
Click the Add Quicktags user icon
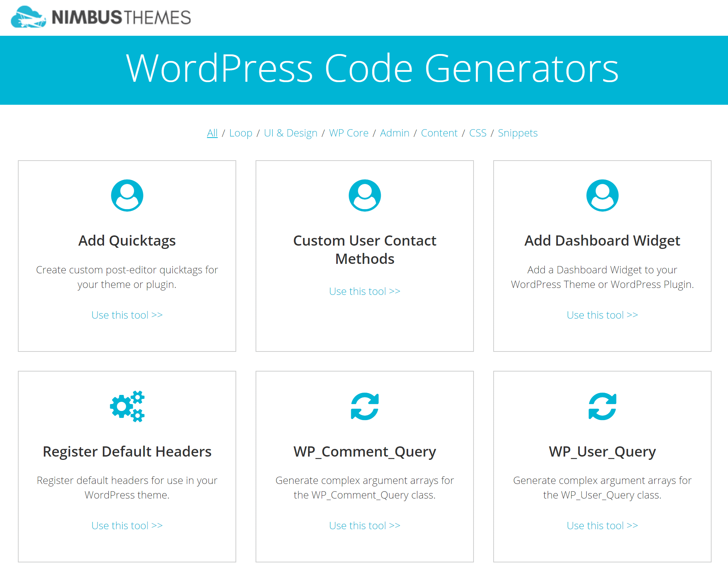126,196
